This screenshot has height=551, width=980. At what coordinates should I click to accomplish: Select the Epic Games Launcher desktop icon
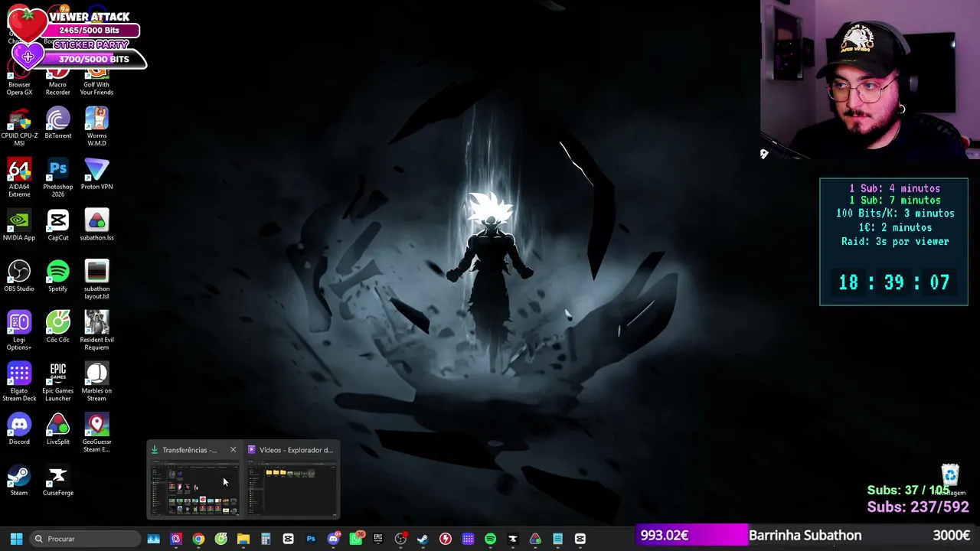[x=57, y=382]
